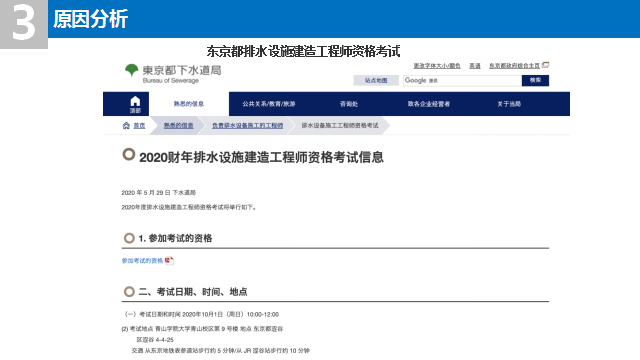Screen dimensions: 640x360
Task: Focus the Google search input field
Action: 462,80
